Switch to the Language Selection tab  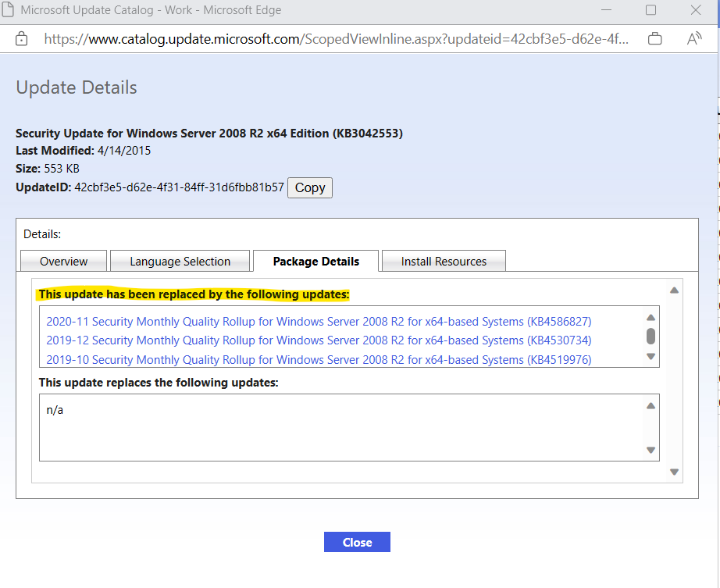coord(180,261)
